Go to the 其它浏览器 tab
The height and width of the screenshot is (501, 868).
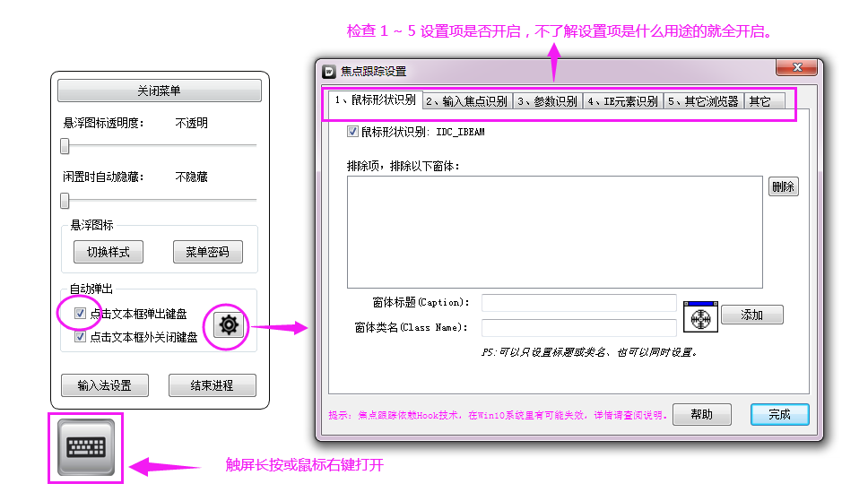(x=703, y=101)
